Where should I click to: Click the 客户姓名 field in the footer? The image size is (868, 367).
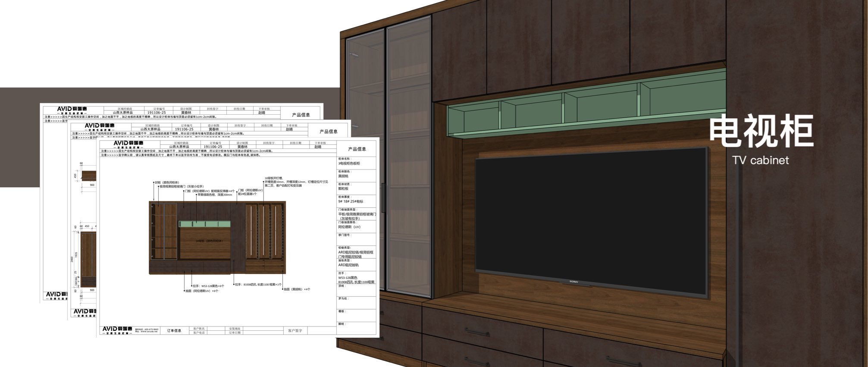199,329
